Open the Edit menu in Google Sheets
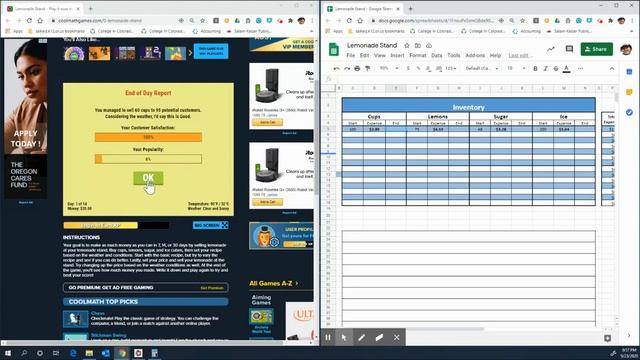 (x=364, y=55)
